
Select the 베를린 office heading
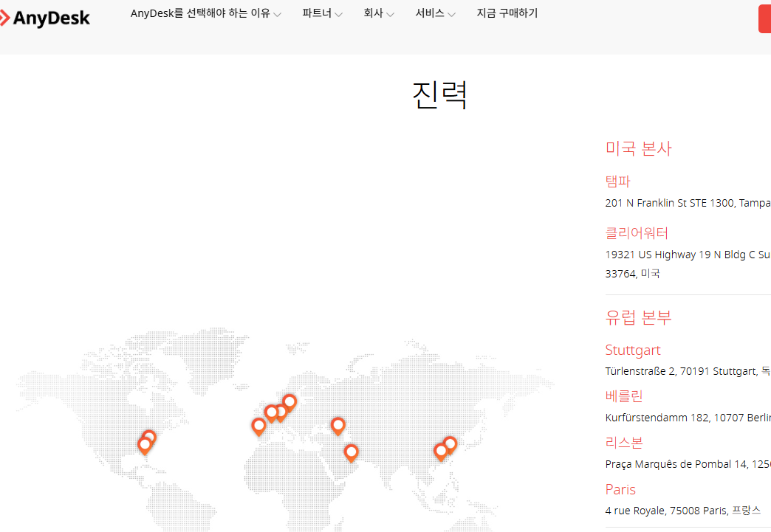(624, 396)
